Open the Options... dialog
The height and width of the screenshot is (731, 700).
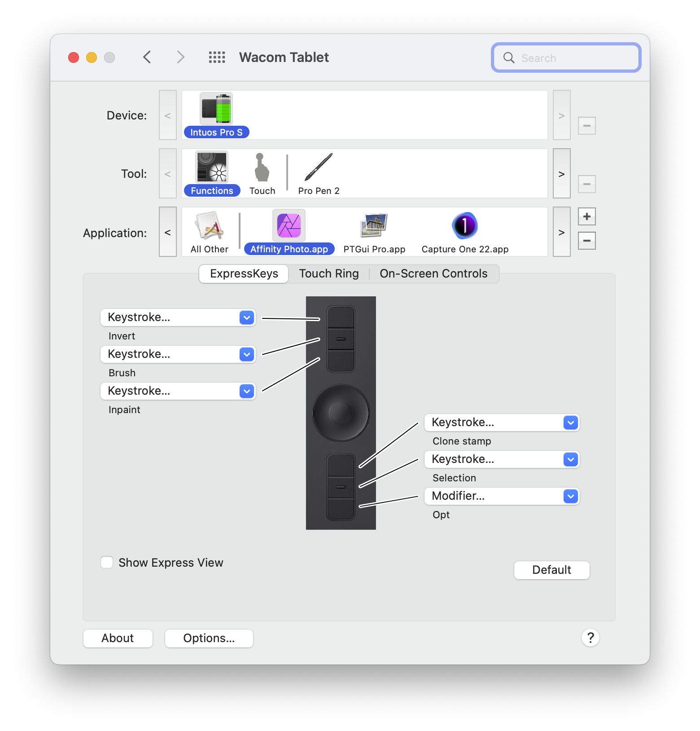coord(209,638)
